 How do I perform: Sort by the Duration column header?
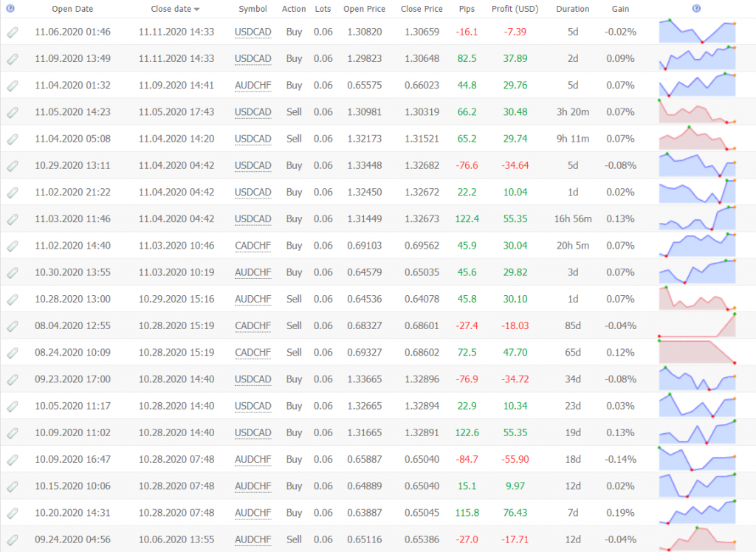point(573,10)
